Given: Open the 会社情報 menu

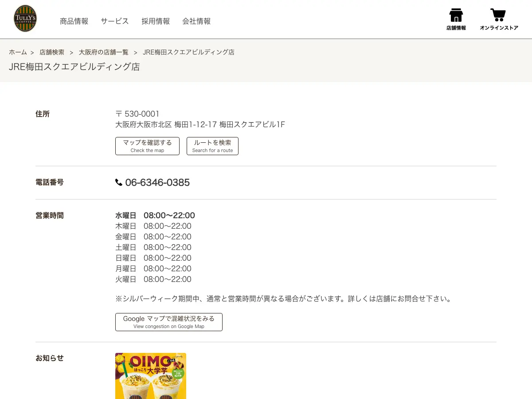Looking at the screenshot, I should (196, 21).
